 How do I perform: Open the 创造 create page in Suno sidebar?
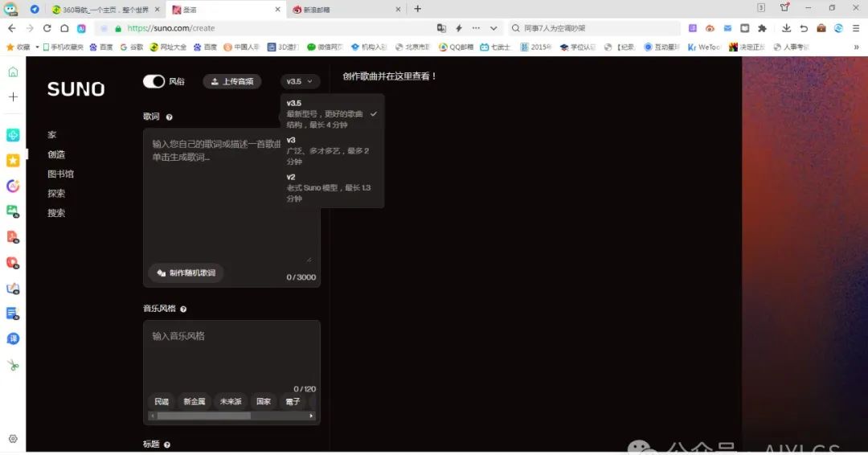click(56, 154)
